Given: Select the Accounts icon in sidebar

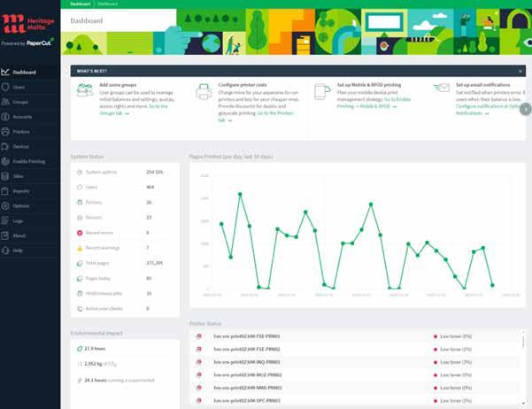Looking at the screenshot, I should coord(5,117).
